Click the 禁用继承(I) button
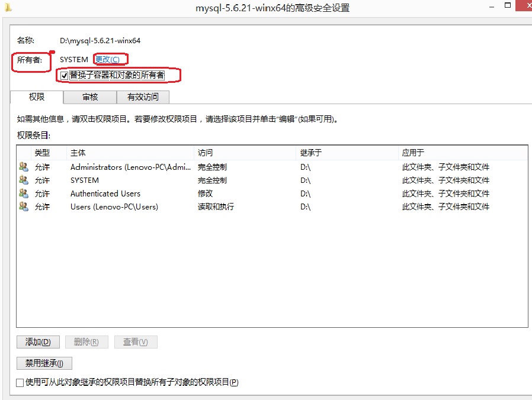532x400 pixels. (x=44, y=363)
